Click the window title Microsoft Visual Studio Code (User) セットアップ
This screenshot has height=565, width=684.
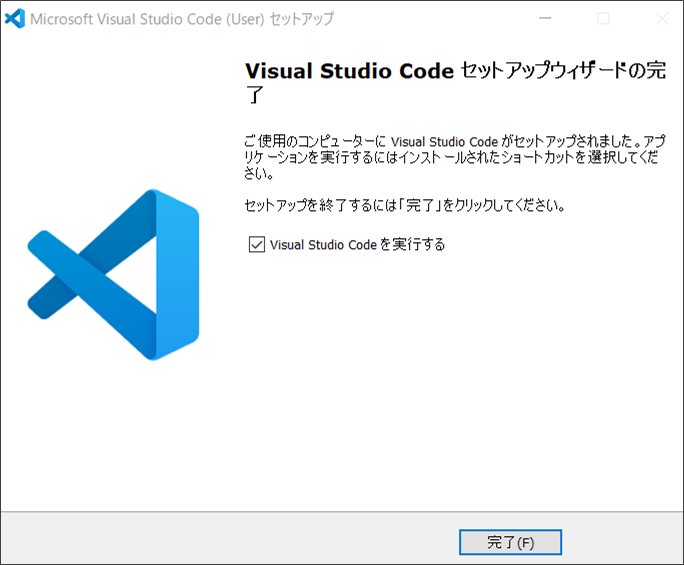click(182, 19)
